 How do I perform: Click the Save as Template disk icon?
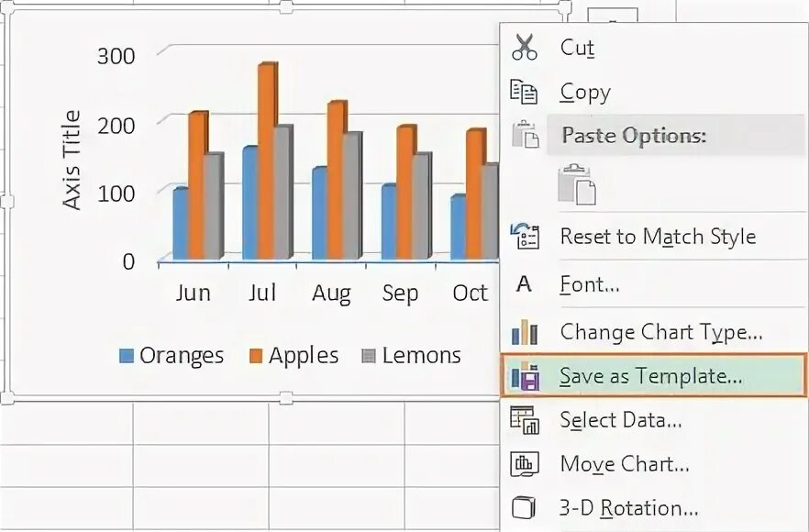coord(525,376)
